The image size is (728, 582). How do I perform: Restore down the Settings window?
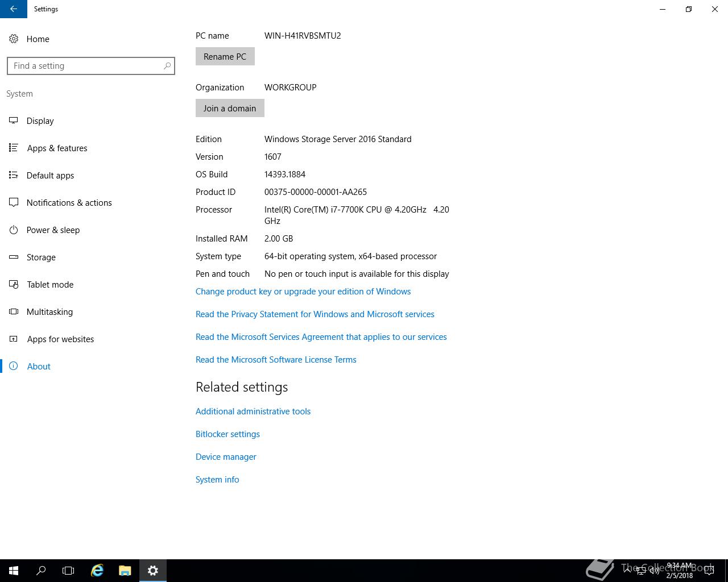(x=689, y=9)
